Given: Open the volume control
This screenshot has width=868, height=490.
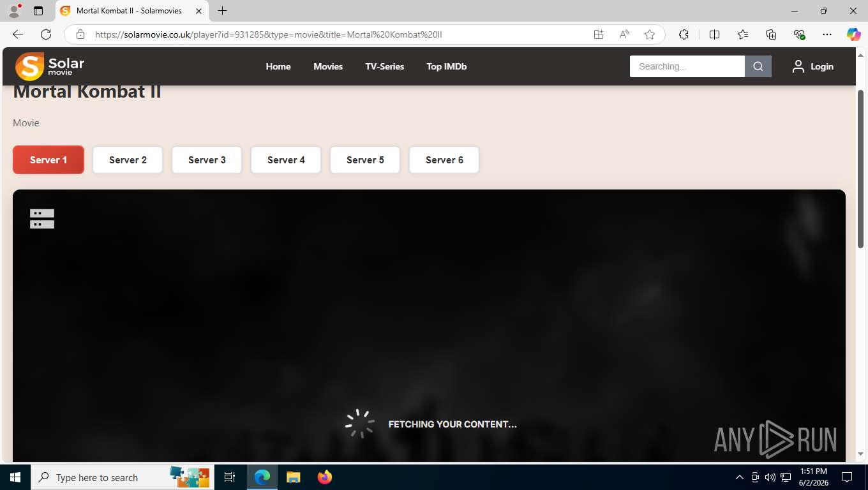Looking at the screenshot, I should point(770,477).
